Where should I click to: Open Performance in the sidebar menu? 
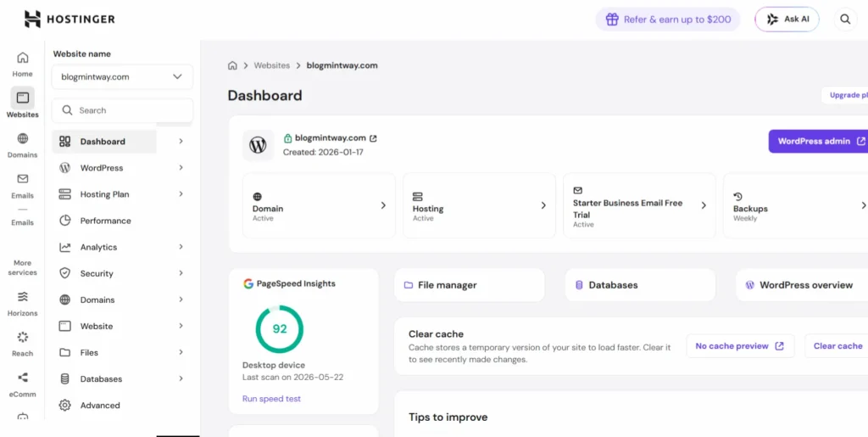coord(105,221)
